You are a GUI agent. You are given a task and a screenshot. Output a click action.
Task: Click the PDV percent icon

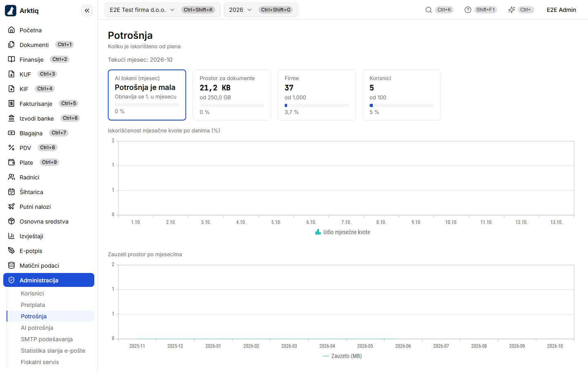[11, 148]
